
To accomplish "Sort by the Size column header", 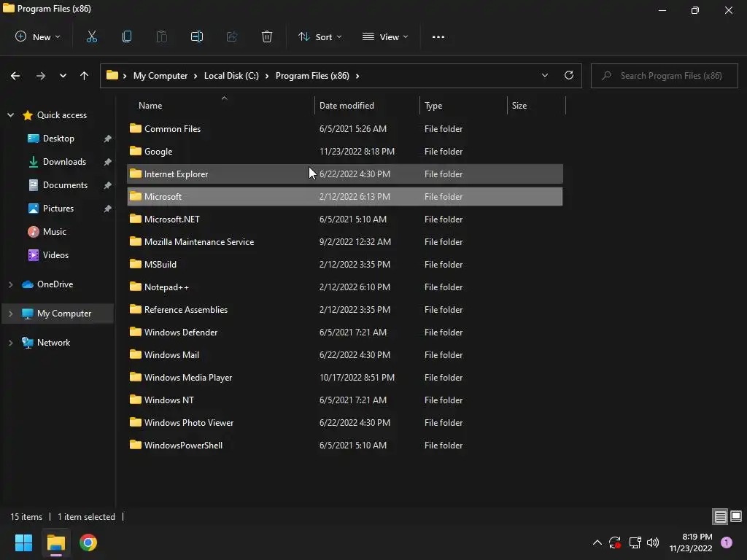I will (536, 105).
